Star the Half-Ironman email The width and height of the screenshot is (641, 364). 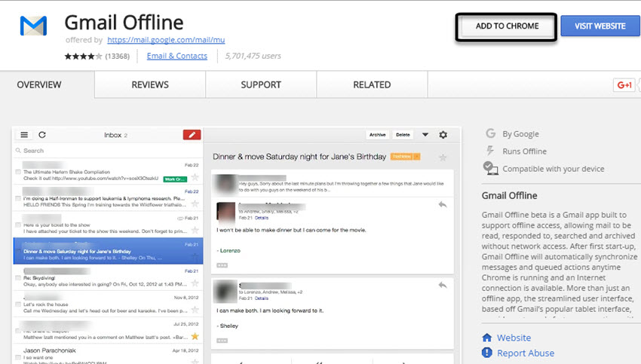click(195, 203)
